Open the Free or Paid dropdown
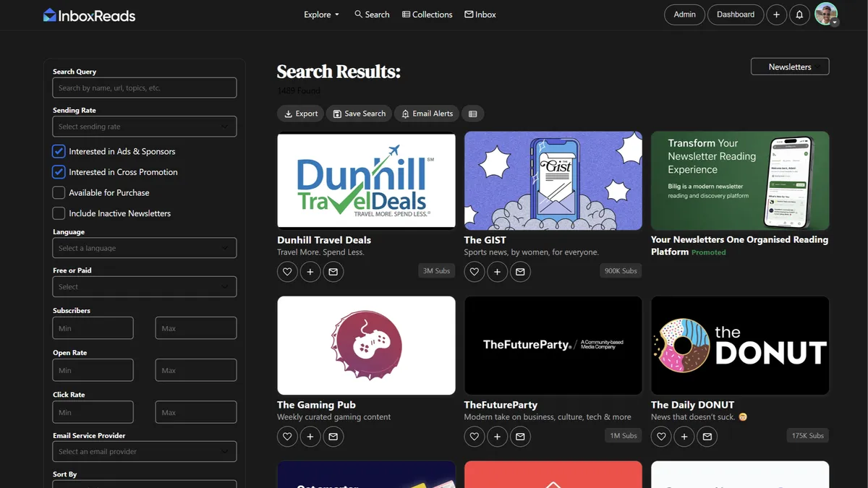Screen dimensions: 868x488 coord(145,286)
